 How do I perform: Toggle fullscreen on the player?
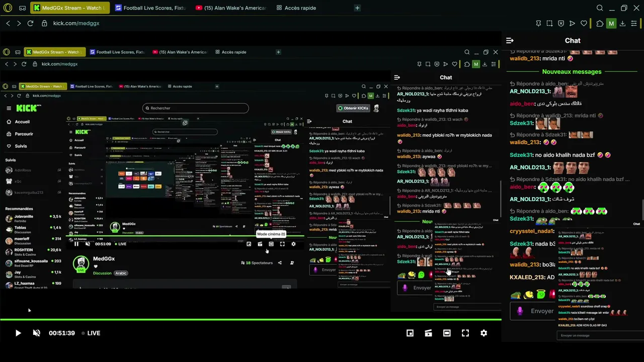coord(465,333)
